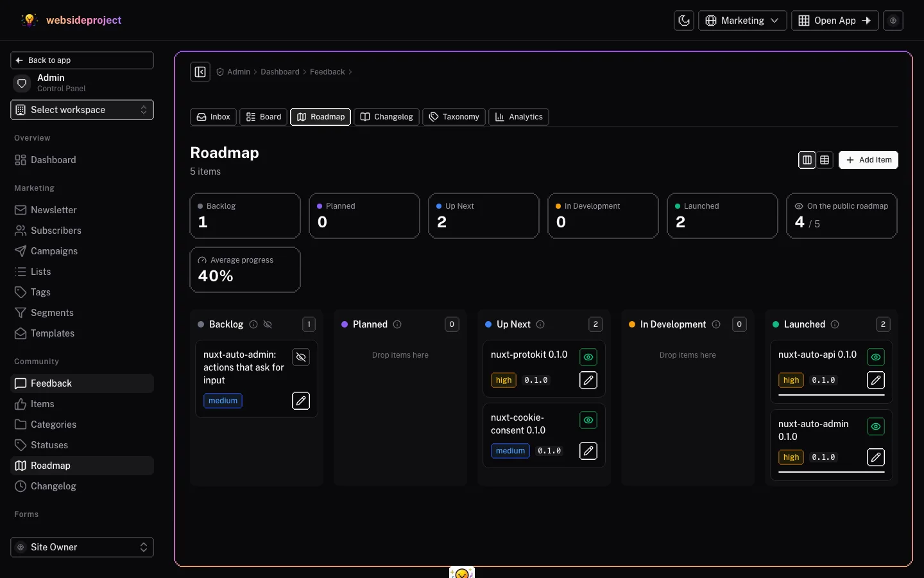Screen dimensions: 924x578
Task: Switch to table view layout
Action: 825,160
